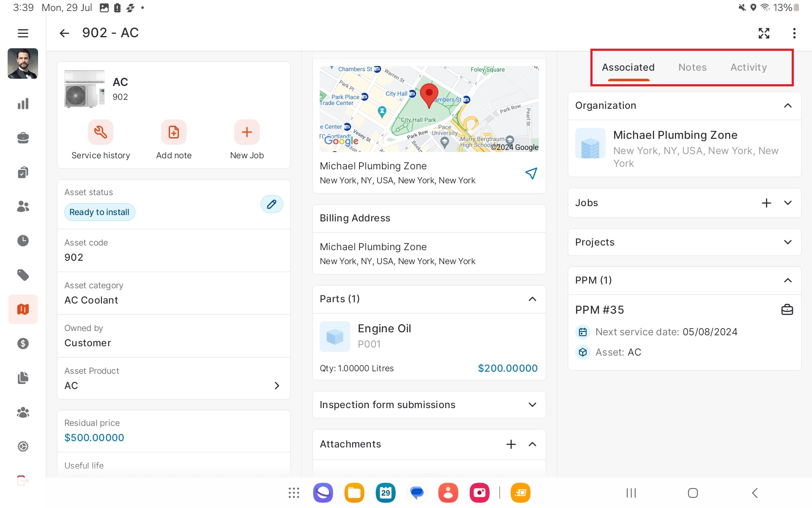Open the hamburger menu

[x=23, y=33]
